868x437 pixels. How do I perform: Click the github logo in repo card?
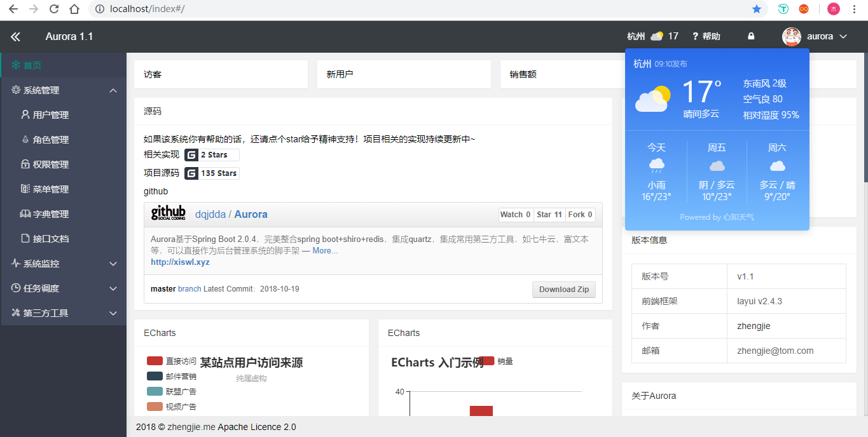pyautogui.click(x=169, y=213)
